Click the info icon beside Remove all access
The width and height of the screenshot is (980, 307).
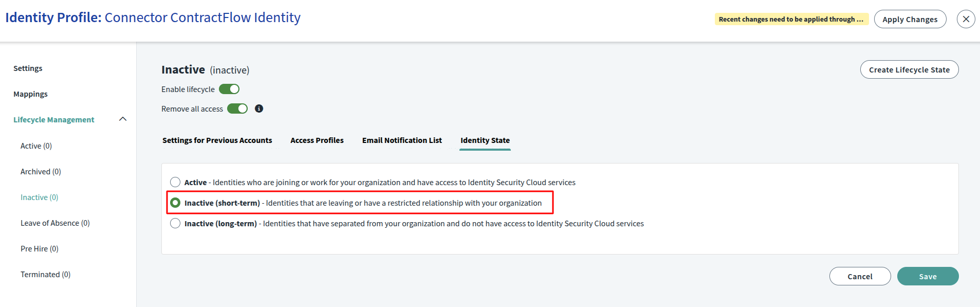click(x=259, y=109)
